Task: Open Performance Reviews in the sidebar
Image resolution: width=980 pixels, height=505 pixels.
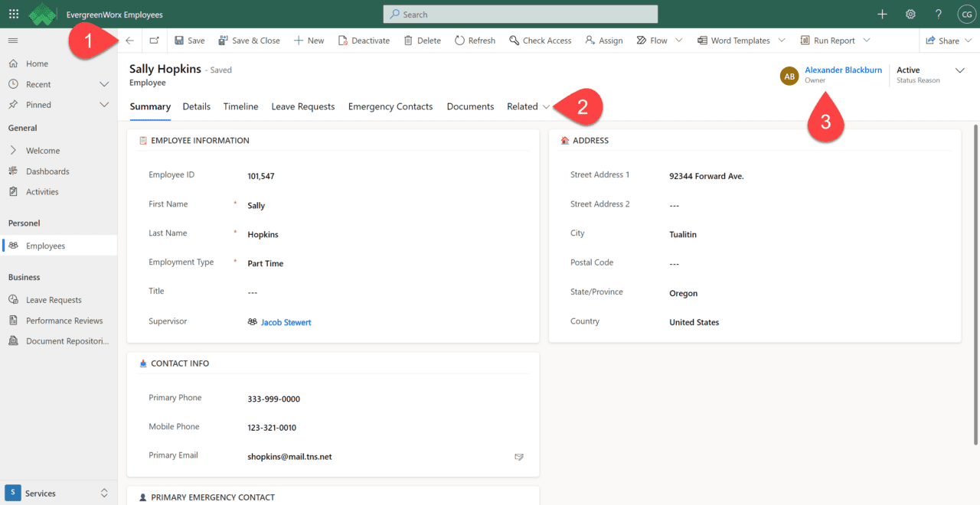Action: (64, 321)
